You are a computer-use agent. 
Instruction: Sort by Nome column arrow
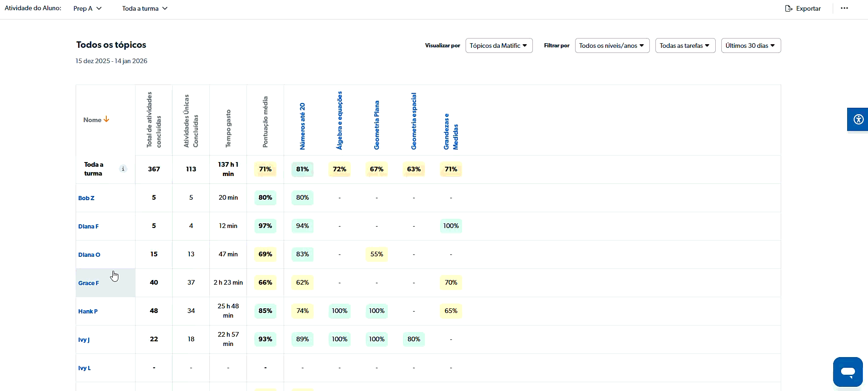tap(106, 120)
